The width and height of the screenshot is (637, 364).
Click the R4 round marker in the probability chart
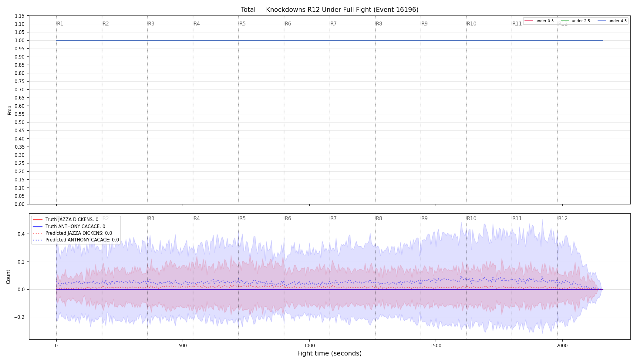(197, 24)
